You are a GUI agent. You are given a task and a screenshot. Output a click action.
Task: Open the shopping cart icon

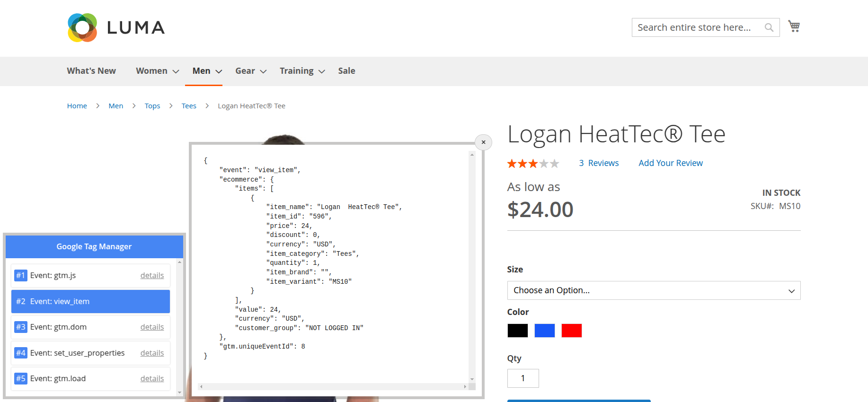[x=794, y=26]
